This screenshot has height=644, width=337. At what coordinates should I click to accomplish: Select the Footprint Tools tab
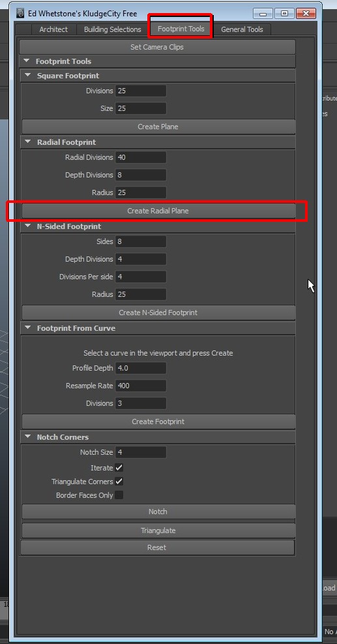click(x=181, y=29)
